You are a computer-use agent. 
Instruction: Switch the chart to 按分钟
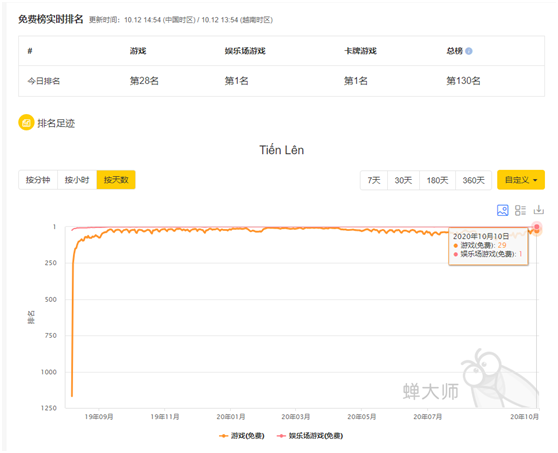(38, 180)
